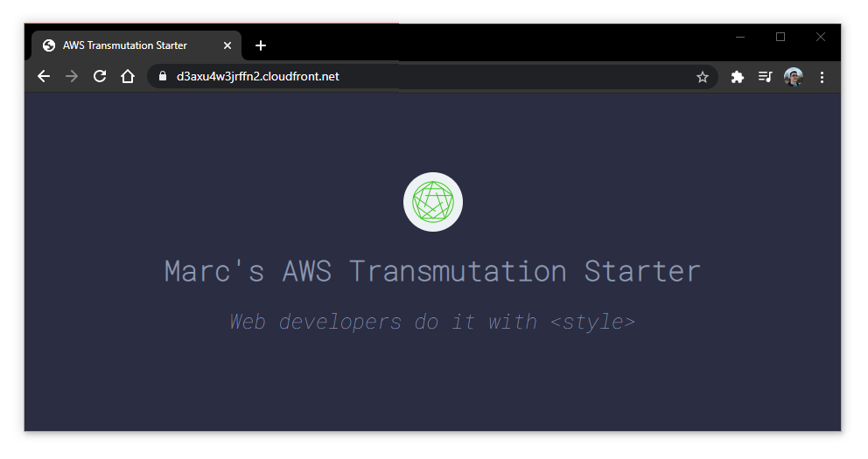Bookmark this page with the star
868x459 pixels.
coord(703,77)
